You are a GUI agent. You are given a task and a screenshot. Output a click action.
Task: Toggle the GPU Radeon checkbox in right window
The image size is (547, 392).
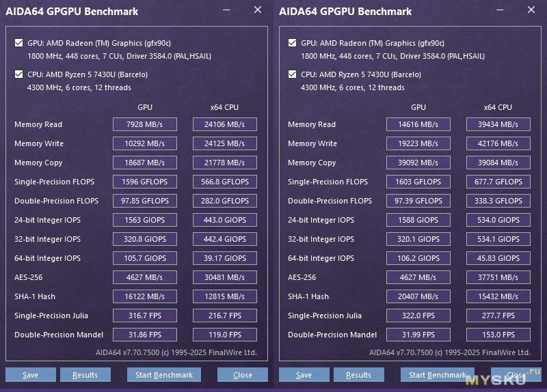coord(293,42)
